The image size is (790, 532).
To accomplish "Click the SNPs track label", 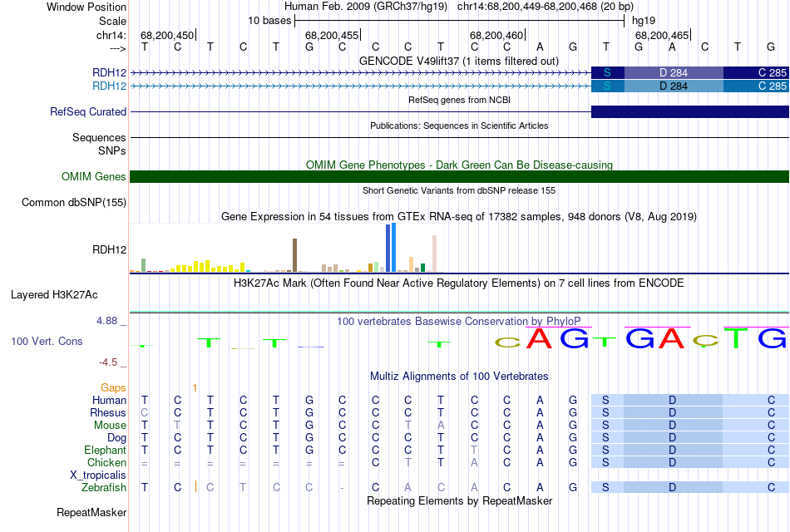I will tap(112, 150).
